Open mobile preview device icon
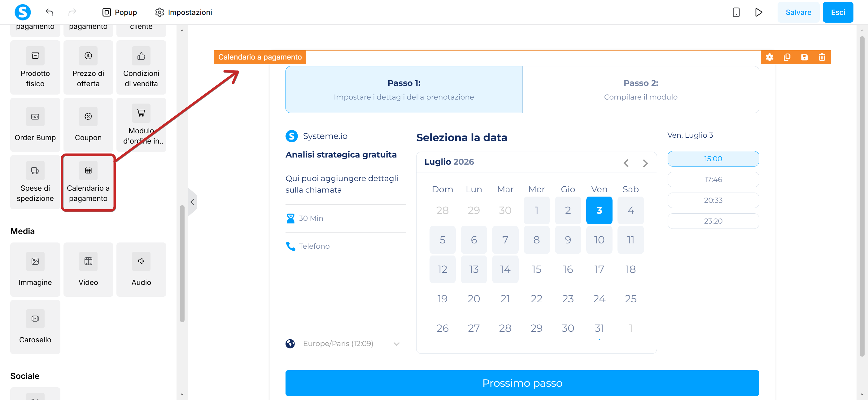Viewport: 868px width, 400px height. pos(736,12)
